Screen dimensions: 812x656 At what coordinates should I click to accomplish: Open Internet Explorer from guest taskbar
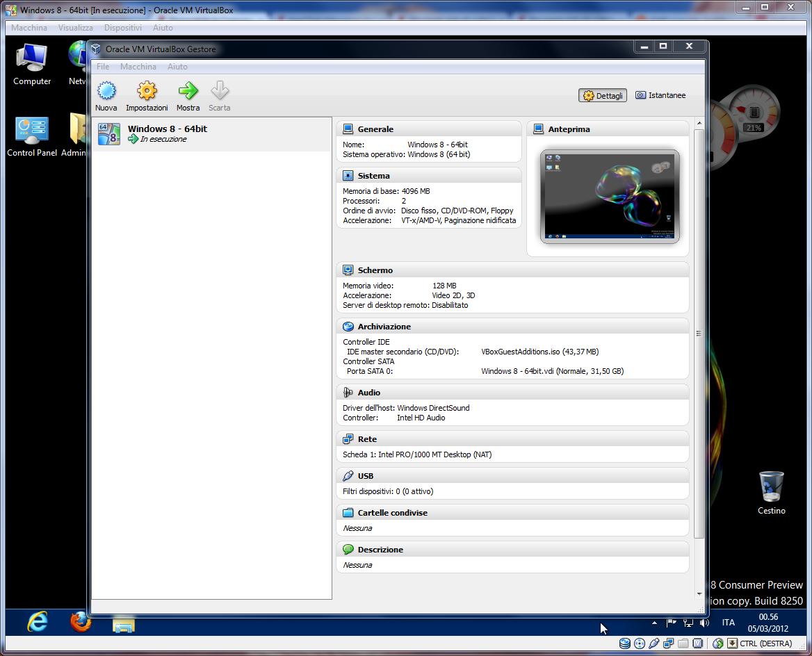(38, 622)
